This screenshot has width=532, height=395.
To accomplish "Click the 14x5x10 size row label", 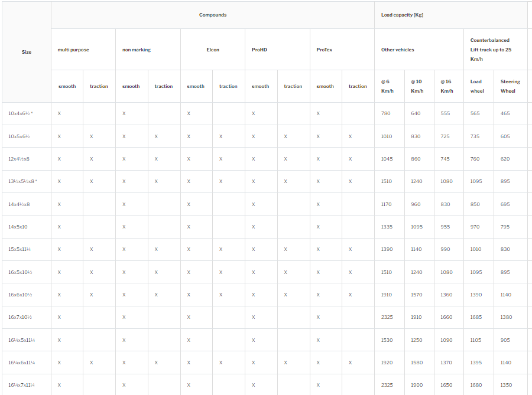I will coord(18,227).
